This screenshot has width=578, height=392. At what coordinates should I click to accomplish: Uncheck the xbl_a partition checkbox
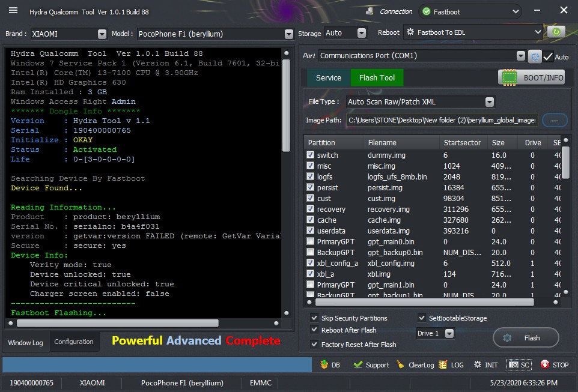311,273
